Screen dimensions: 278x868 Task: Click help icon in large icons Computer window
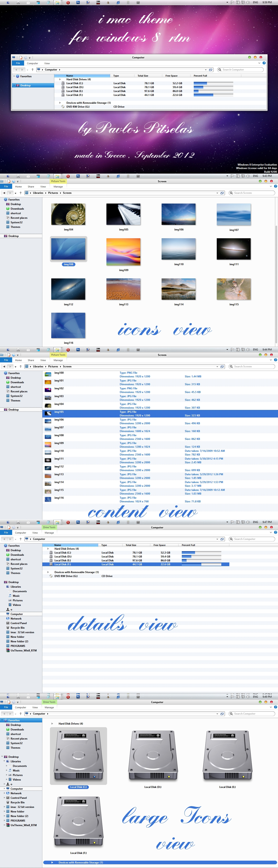pyautogui.click(x=276, y=707)
